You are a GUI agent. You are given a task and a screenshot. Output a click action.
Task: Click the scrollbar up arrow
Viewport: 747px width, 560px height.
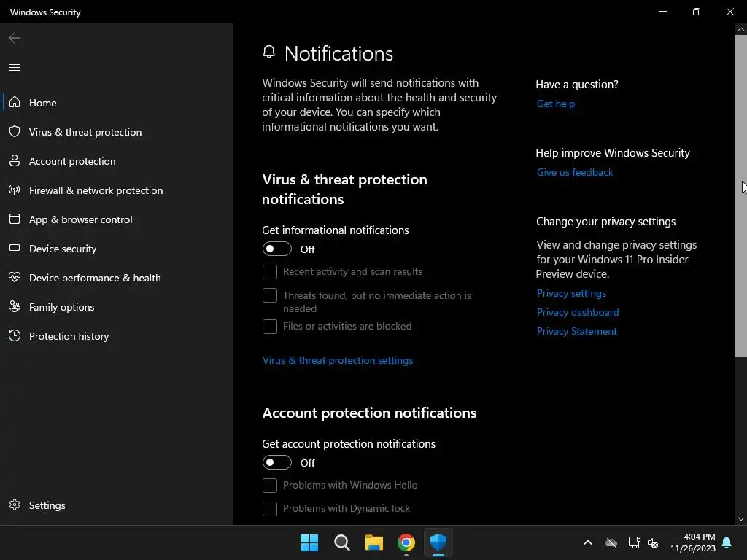741,29
